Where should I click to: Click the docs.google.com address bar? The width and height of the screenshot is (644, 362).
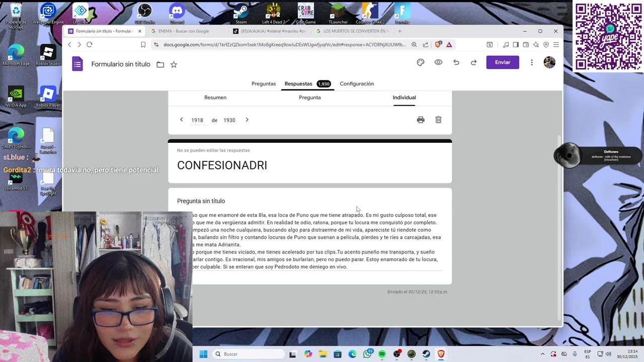tap(284, 45)
